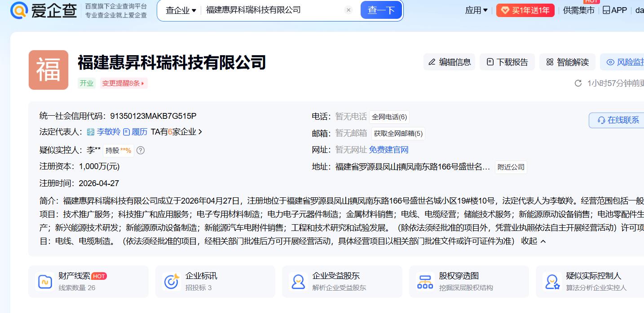Open the 企业受益股东 card

tap(342, 281)
